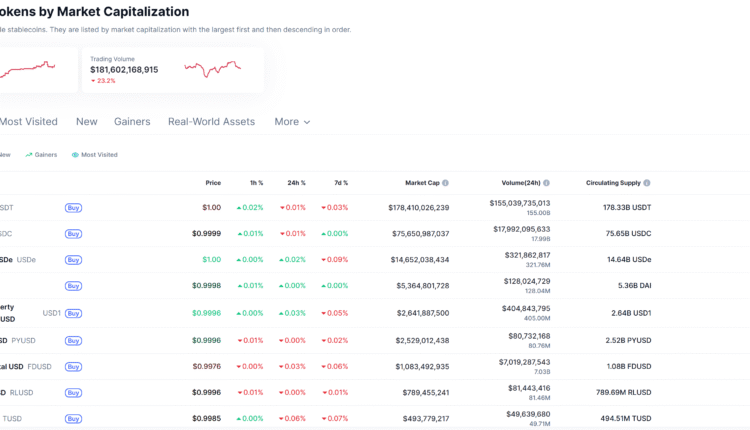Hit Buy for the TUSD stablecoin
Image resolution: width=750 pixels, height=430 pixels.
[73, 419]
